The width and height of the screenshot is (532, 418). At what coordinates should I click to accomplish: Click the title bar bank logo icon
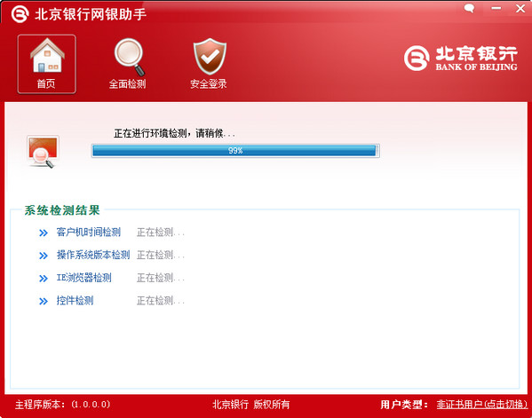coord(20,14)
